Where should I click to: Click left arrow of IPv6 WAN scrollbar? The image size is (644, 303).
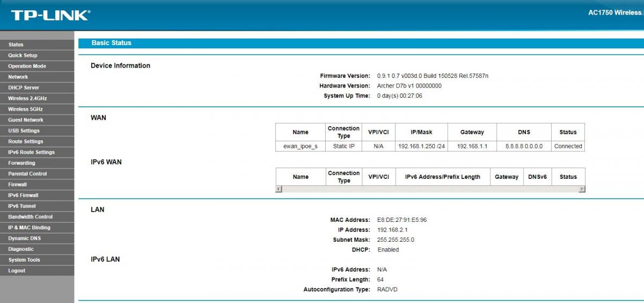[278, 189]
